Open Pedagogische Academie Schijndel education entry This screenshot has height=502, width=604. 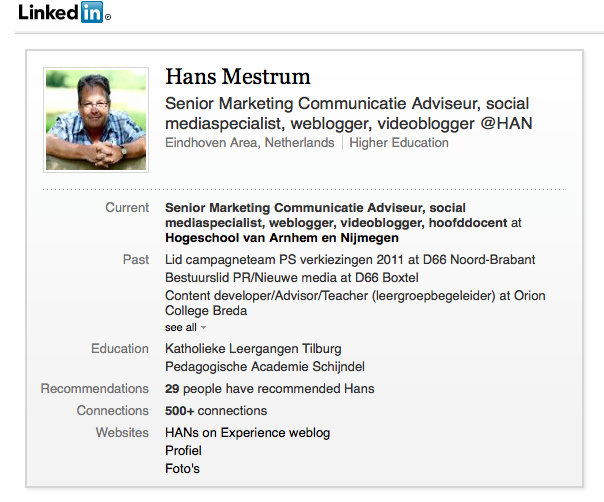point(265,367)
